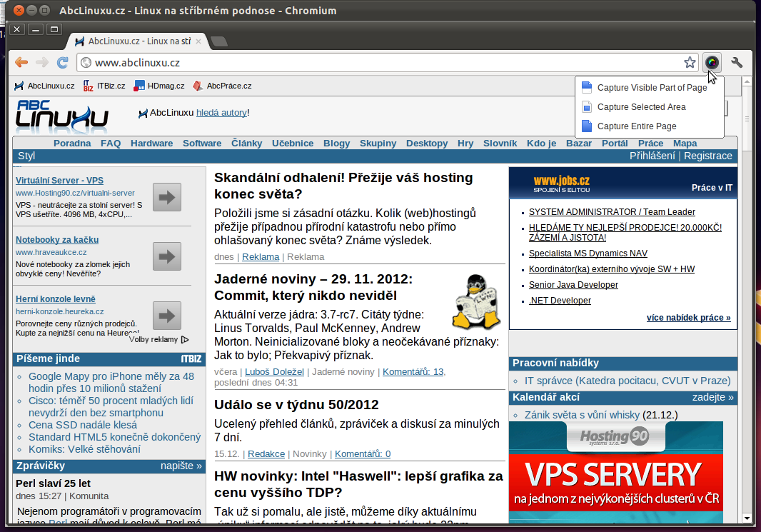This screenshot has width=761, height=532.
Task: Open Poradna in the site navigation
Action: (x=72, y=144)
